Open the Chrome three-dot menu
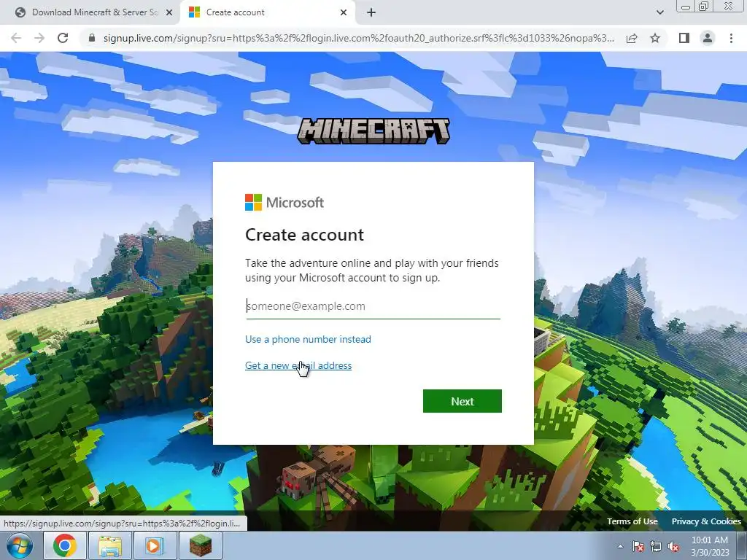The height and width of the screenshot is (560, 747). pos(731,38)
